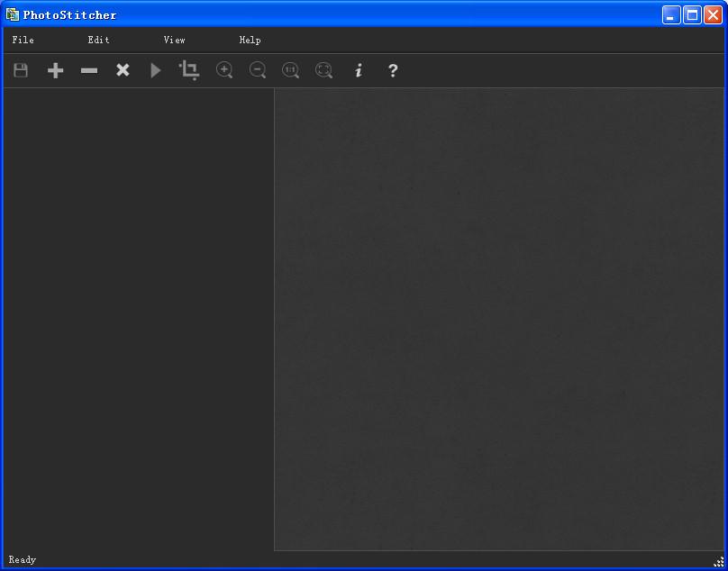Open the File menu
The width and height of the screenshot is (728, 571).
(23, 40)
